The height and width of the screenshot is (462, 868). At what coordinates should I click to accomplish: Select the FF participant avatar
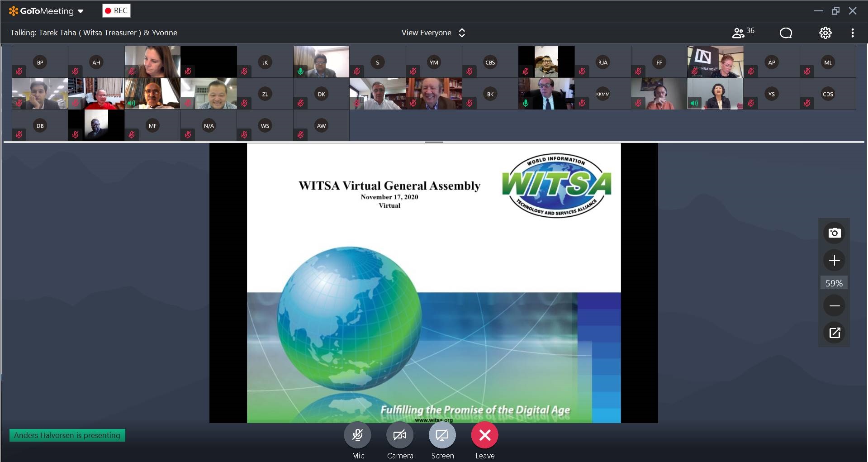click(659, 62)
